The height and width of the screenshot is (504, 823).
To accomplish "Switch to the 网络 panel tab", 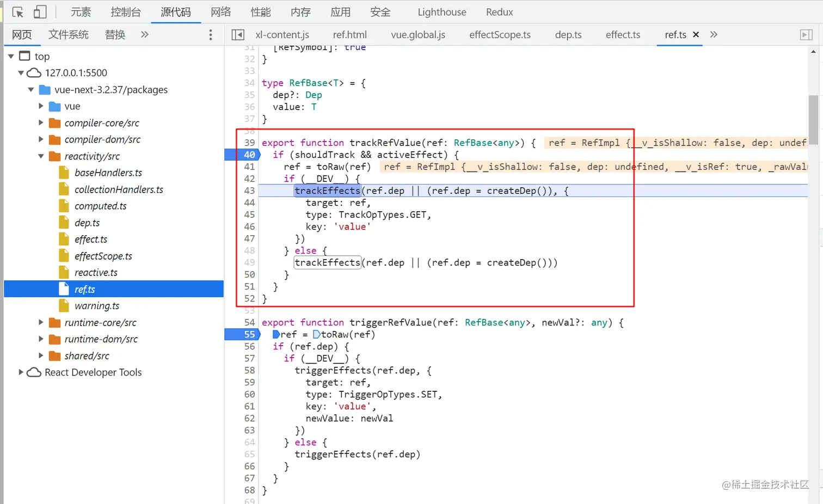I will click(221, 12).
